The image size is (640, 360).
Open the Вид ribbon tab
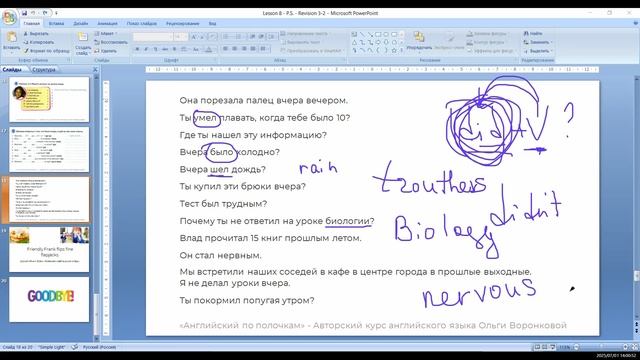pos(212,24)
